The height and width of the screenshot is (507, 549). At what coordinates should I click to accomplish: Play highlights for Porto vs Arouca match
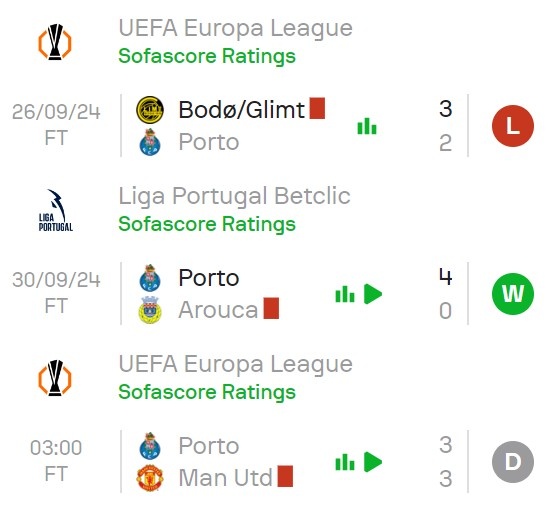click(373, 294)
